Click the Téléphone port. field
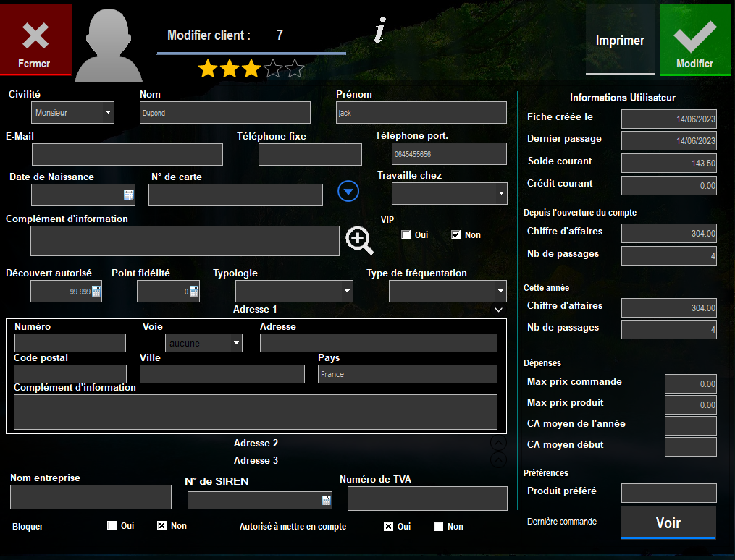Screen dimensions: 735x560 [x=449, y=154]
